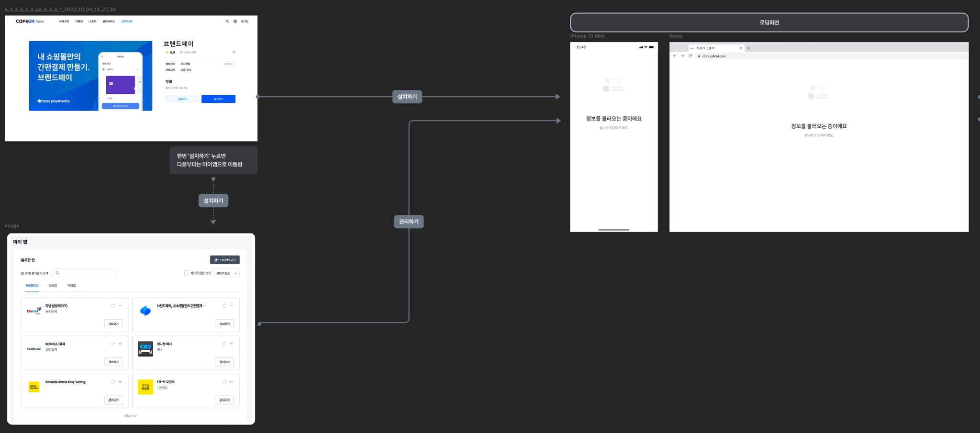Select the Rows frame label
The image size is (980, 433).
(x=676, y=36)
